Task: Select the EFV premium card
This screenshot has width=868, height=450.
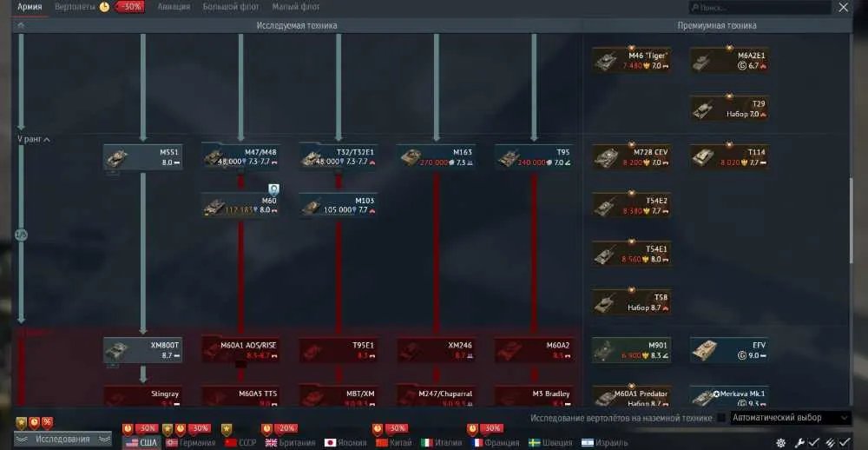Action: coord(729,350)
